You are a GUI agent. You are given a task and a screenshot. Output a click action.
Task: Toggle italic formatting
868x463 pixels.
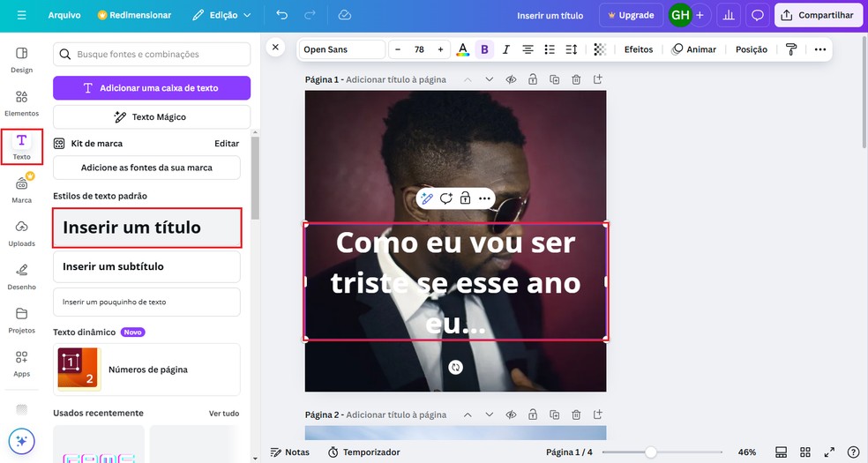coord(506,49)
